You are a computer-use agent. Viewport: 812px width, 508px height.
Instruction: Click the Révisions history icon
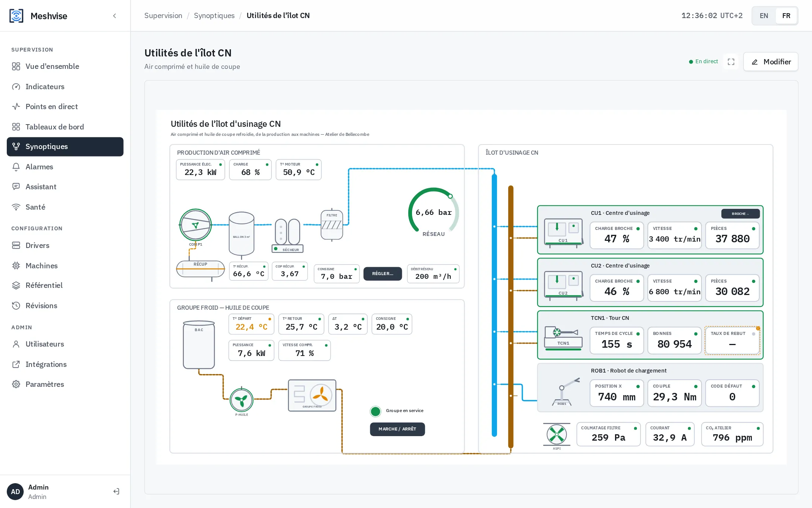coord(16,306)
